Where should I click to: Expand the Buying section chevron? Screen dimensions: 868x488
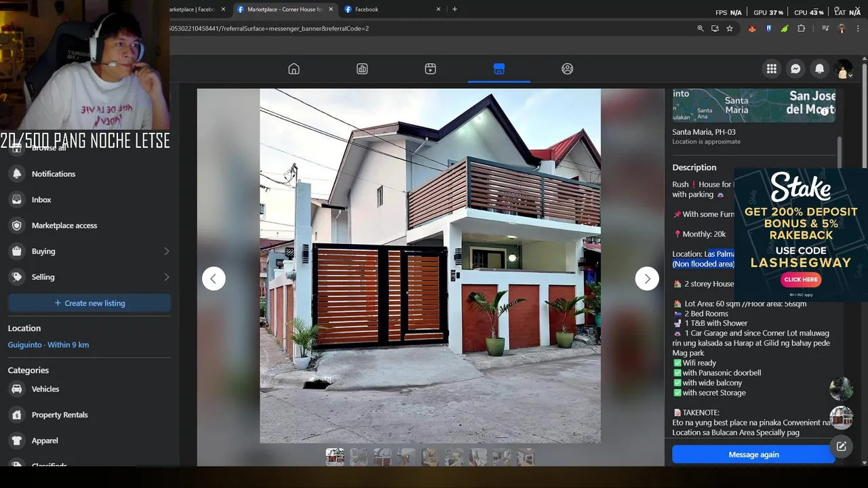pos(166,251)
